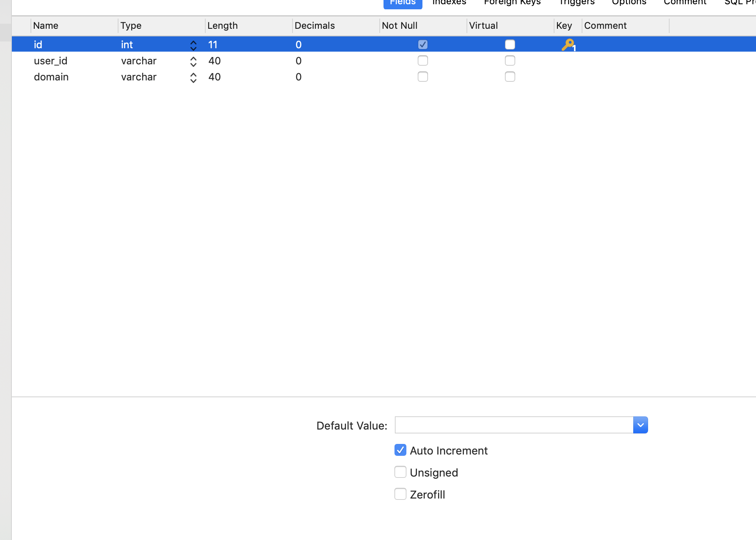Image resolution: width=756 pixels, height=540 pixels.
Task: Click the primary key icon in id row
Action: click(x=568, y=44)
